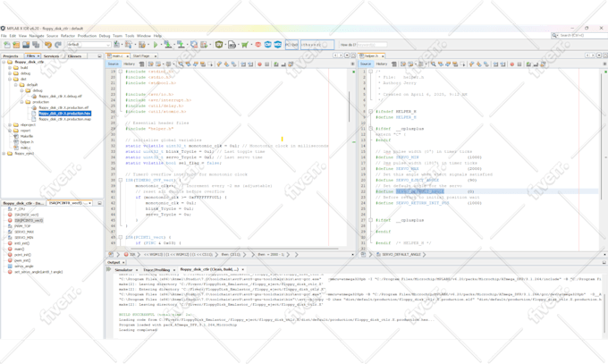Click in the How do I keyword field
Viewport: 608px width, 364px height.
pos(371,45)
